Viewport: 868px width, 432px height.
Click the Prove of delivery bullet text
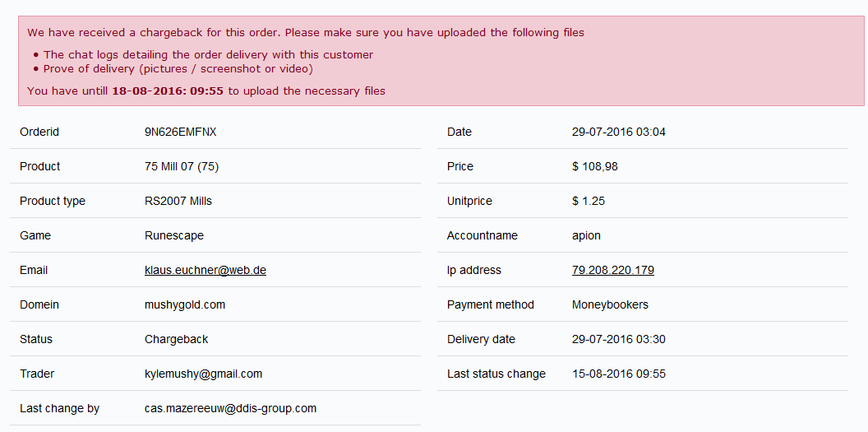pyautogui.click(x=178, y=68)
